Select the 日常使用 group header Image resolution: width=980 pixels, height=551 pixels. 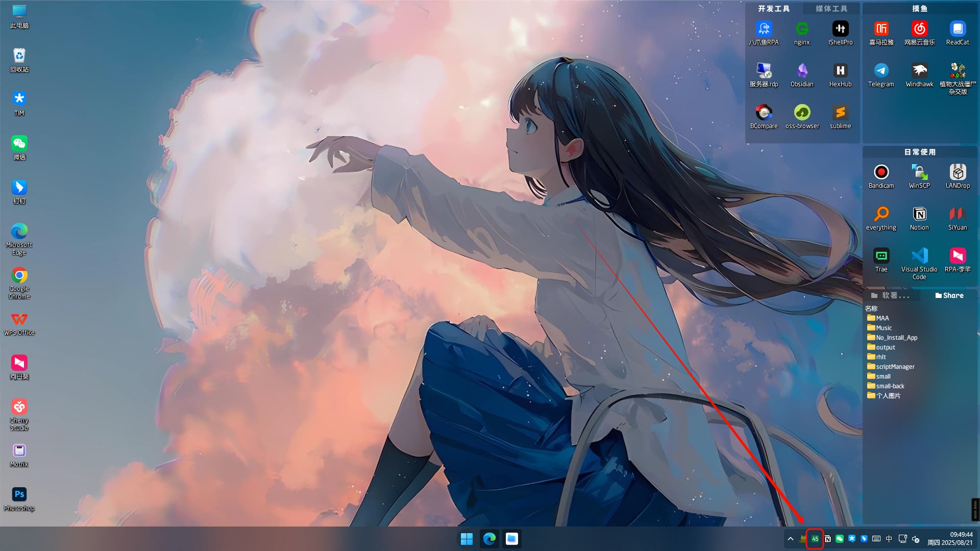pyautogui.click(x=920, y=152)
